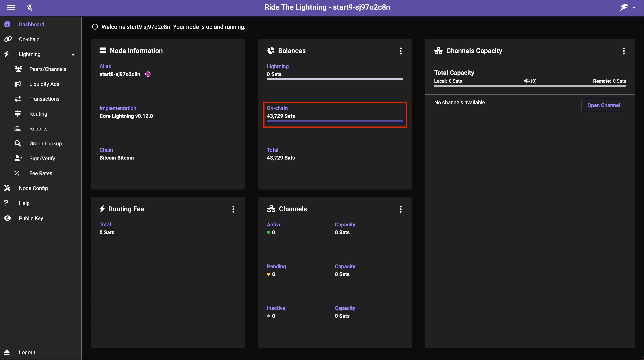Click the Node Config tools icon
Screen dimensions: 644x360
click(x=7, y=188)
